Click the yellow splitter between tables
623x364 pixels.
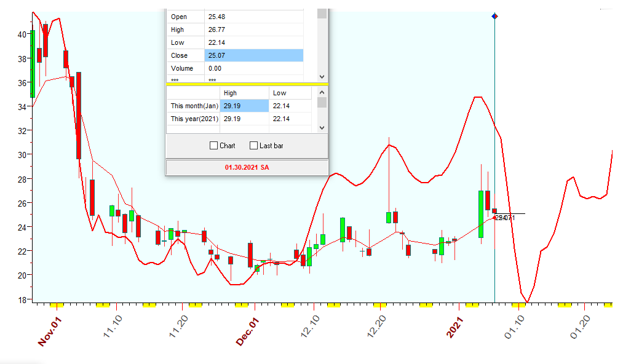(247, 84)
